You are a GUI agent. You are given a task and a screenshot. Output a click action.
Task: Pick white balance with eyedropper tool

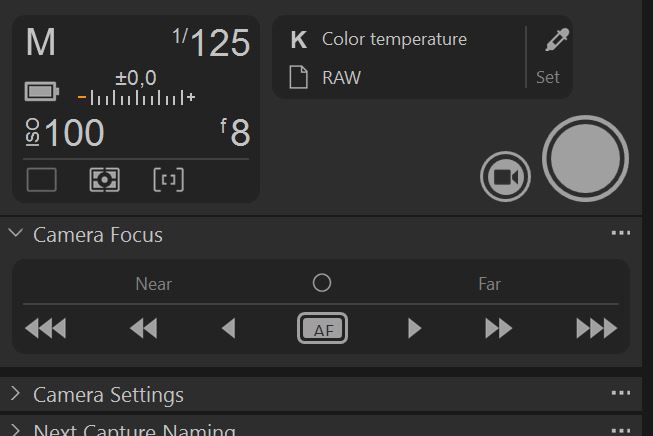coord(557,40)
